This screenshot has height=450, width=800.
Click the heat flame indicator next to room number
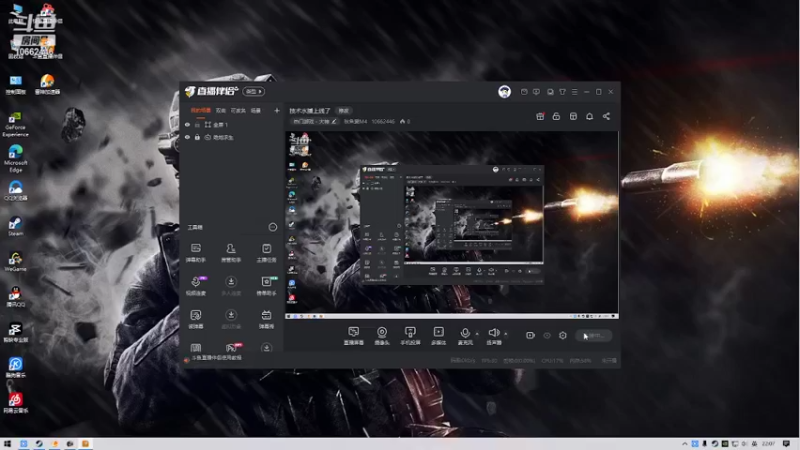(x=405, y=121)
